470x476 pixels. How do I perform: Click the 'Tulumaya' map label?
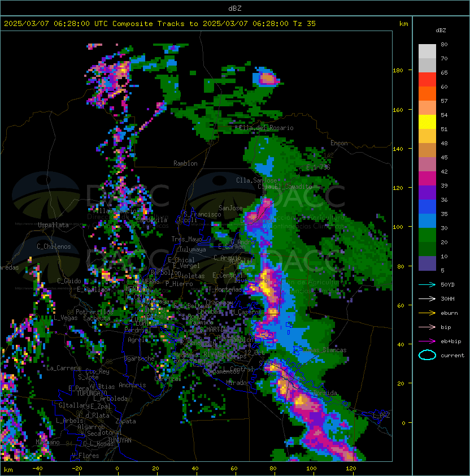[x=193, y=249]
